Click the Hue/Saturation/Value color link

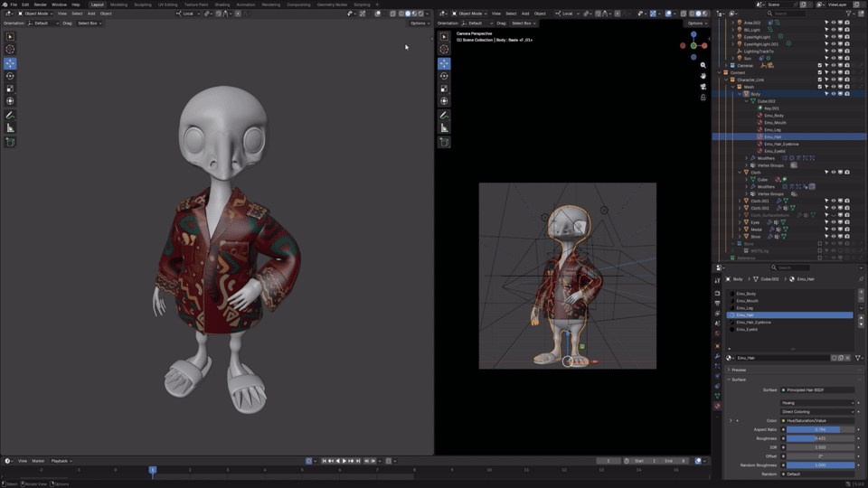[817, 421]
